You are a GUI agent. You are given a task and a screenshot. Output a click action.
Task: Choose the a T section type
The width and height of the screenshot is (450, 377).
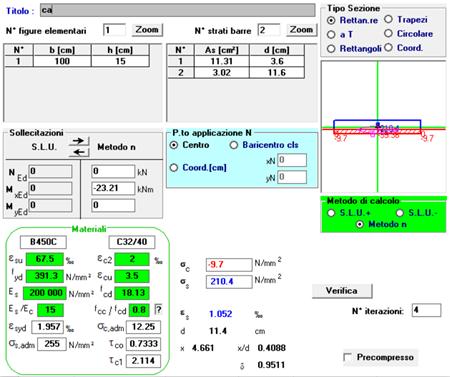coord(340,34)
